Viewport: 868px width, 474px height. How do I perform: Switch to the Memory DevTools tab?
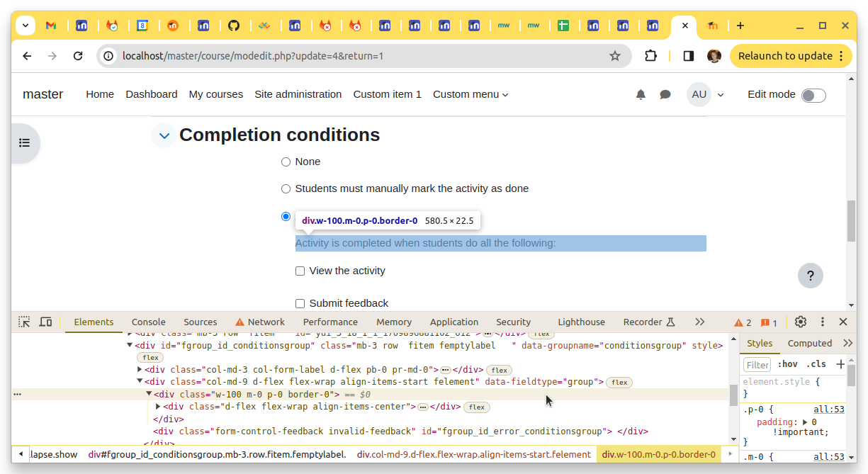(394, 322)
